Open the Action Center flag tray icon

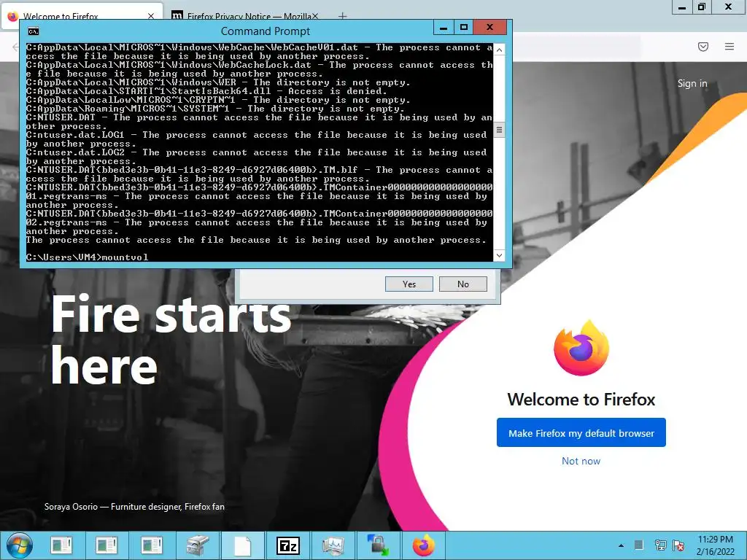[678, 545]
